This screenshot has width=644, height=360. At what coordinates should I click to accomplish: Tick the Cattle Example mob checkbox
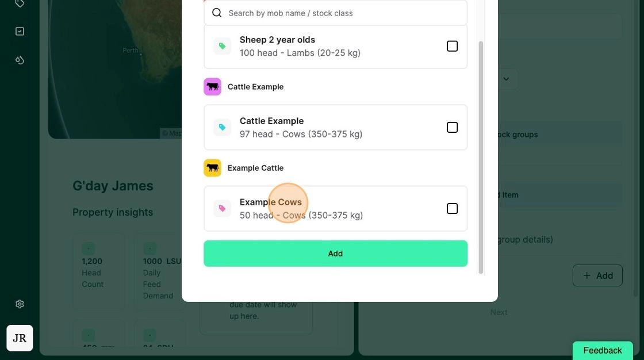pyautogui.click(x=452, y=128)
